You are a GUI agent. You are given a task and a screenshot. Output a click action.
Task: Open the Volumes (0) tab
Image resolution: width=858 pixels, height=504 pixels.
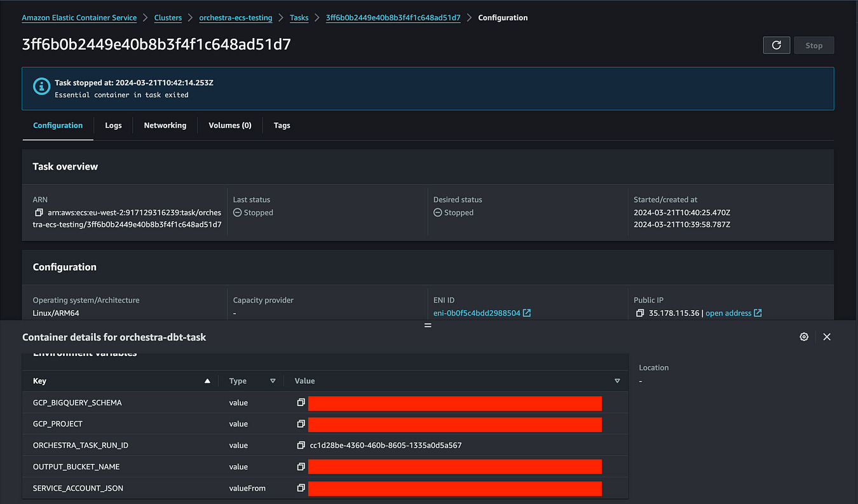[x=230, y=126]
